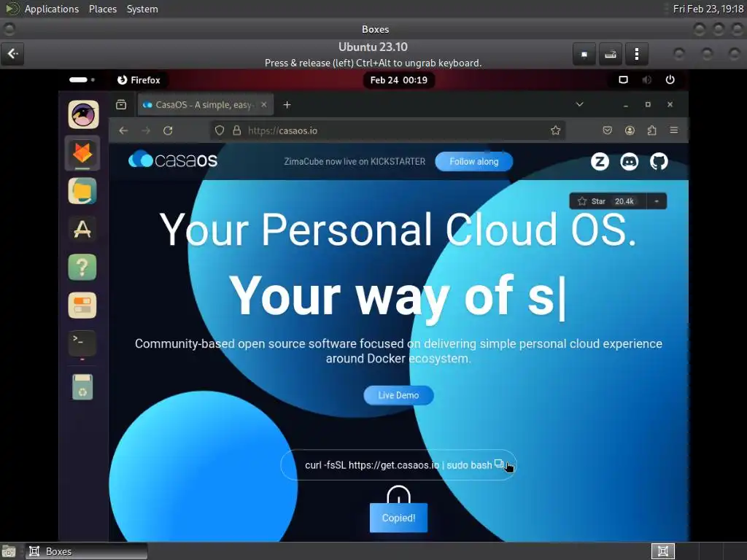Open the Places menu
This screenshot has height=560, width=747.
(x=102, y=9)
